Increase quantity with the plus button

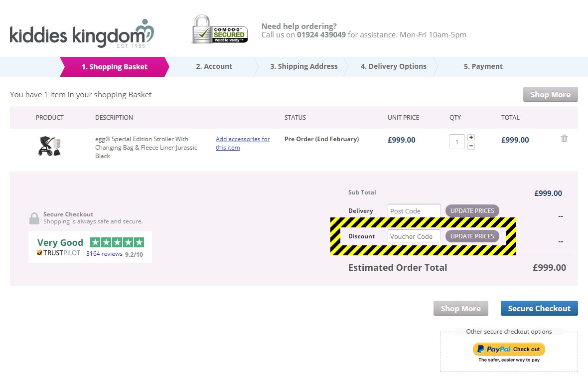coord(471,138)
